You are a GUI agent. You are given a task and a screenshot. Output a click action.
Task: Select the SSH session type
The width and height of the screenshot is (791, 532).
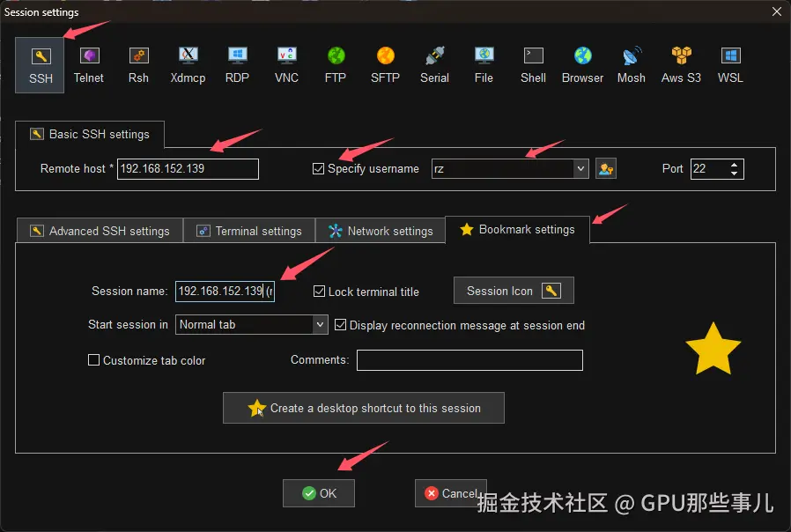(x=40, y=65)
